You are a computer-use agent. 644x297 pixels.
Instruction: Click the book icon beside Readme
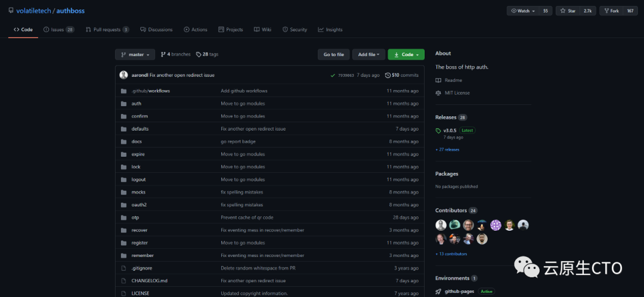(x=439, y=81)
